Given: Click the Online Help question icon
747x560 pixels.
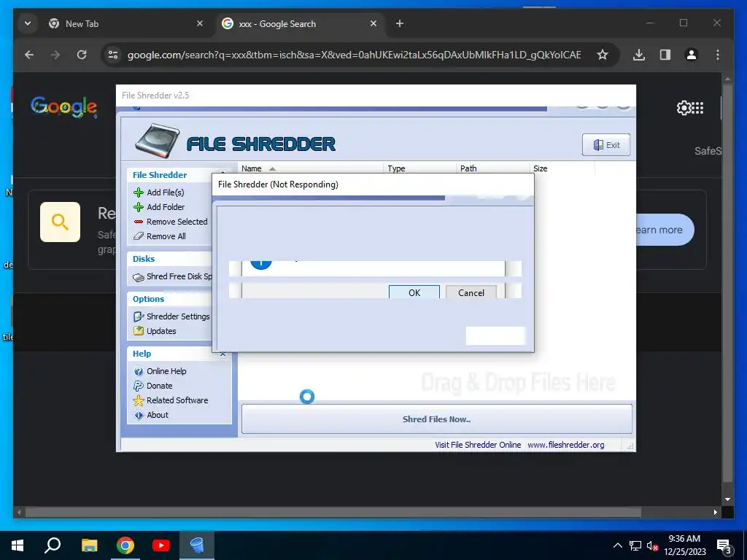Looking at the screenshot, I should click(x=139, y=371).
